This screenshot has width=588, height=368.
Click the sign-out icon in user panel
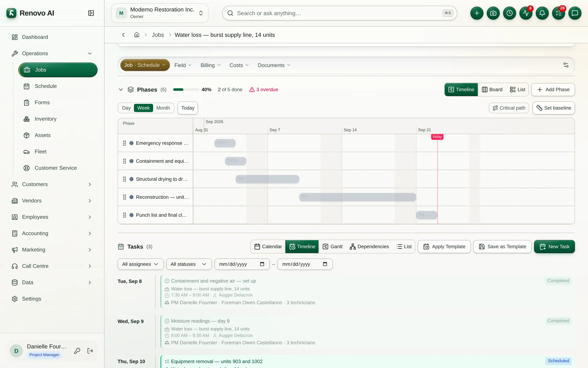tap(90, 351)
